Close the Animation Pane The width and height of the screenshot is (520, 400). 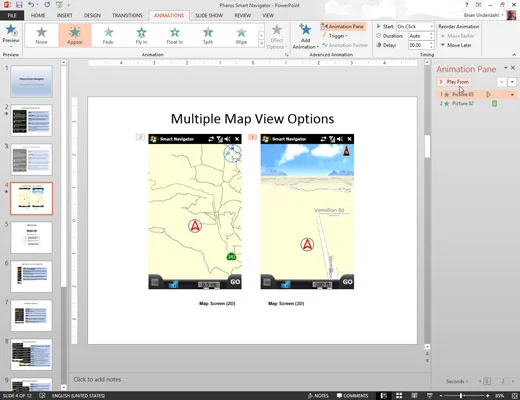click(x=513, y=68)
